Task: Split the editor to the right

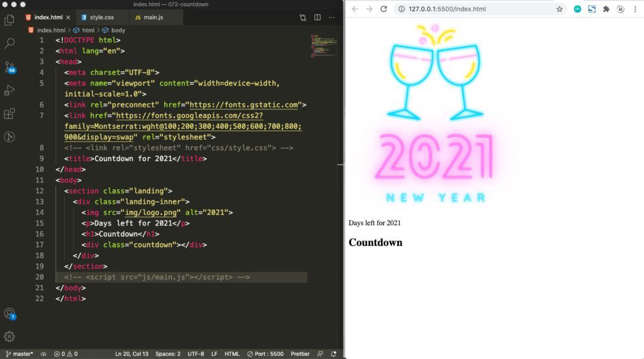Action: (x=318, y=17)
